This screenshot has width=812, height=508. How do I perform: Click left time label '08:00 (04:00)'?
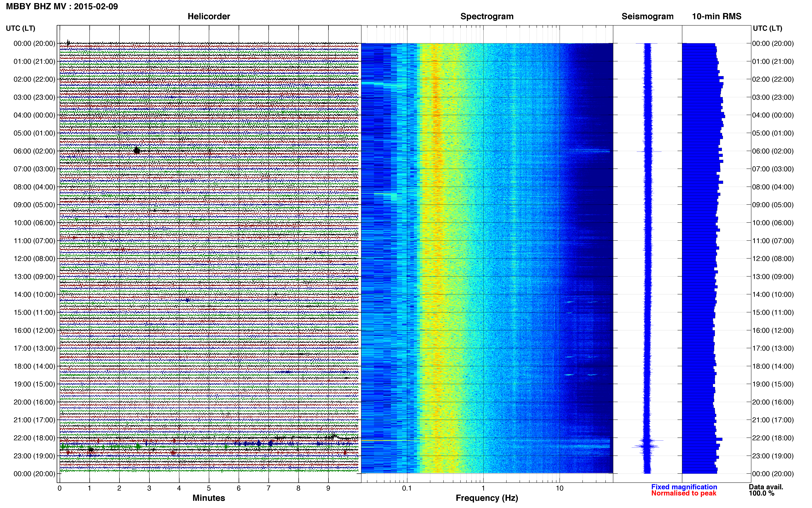click(x=34, y=187)
